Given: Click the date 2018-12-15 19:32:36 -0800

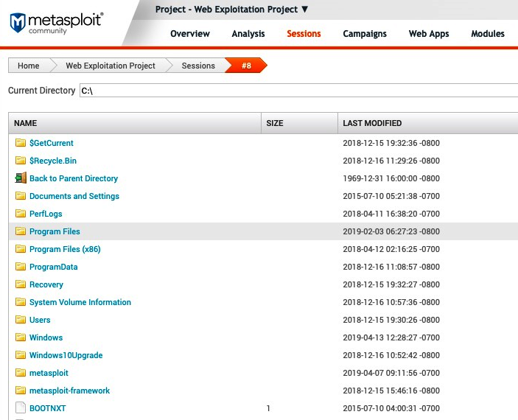Looking at the screenshot, I should pyautogui.click(x=391, y=143).
